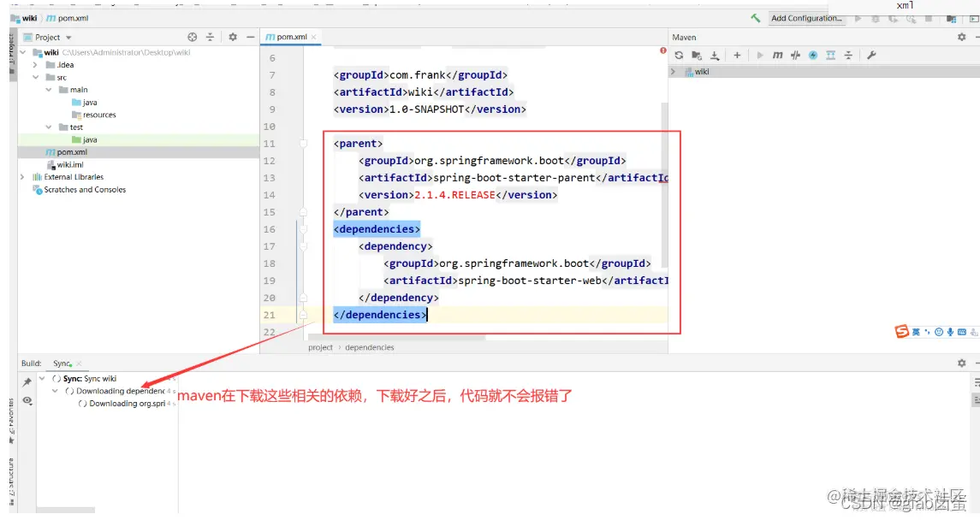Open the Add Configuration... dialog
Screen dimensions: 980x520
[806, 18]
